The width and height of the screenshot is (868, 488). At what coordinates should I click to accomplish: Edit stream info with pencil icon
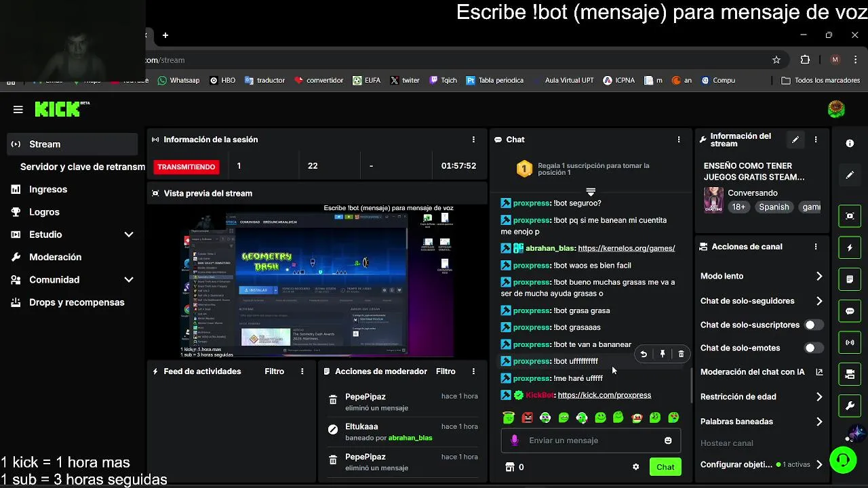point(795,140)
